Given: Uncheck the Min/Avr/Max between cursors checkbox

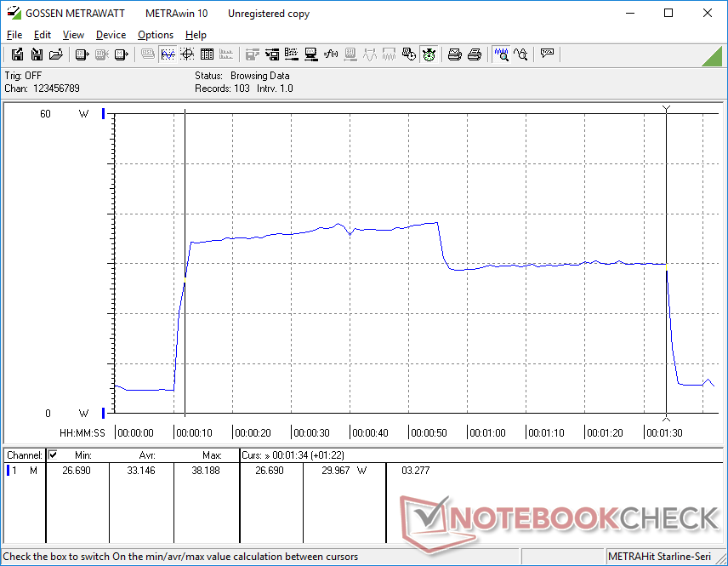Looking at the screenshot, I should tap(53, 455).
